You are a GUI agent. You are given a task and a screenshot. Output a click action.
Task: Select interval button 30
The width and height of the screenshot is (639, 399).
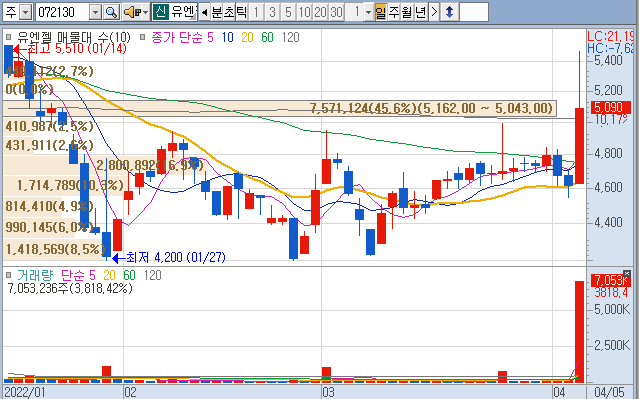(x=336, y=12)
